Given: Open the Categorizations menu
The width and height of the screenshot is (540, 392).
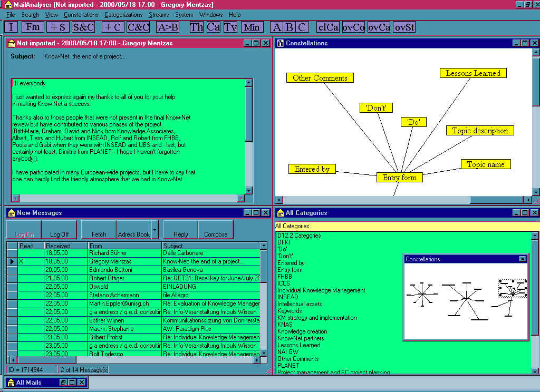Looking at the screenshot, I should pos(123,15).
